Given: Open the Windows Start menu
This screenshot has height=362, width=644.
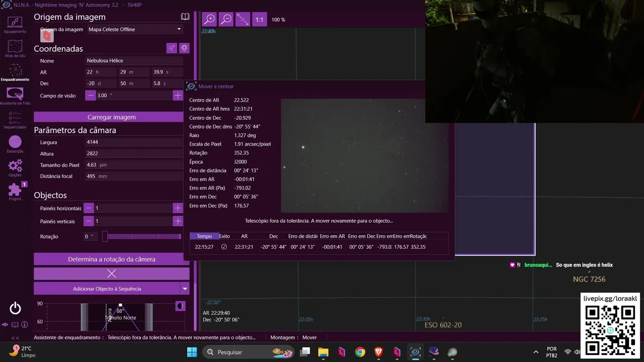Looking at the screenshot, I should [x=192, y=352].
